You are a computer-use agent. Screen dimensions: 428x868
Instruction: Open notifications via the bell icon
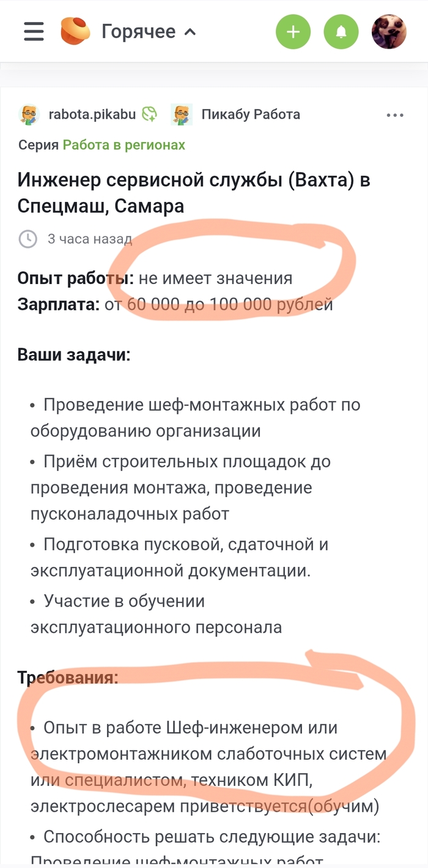click(x=341, y=32)
